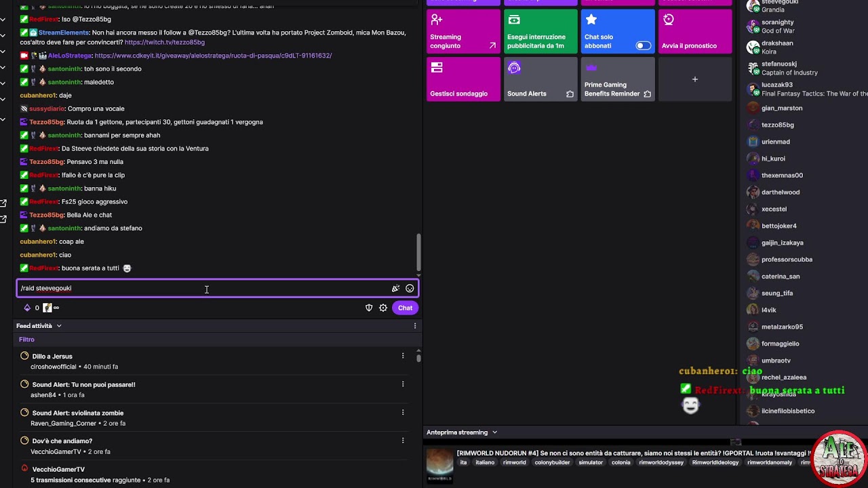Select the ita stream tag
Image resolution: width=868 pixels, height=488 pixels.
(464, 462)
